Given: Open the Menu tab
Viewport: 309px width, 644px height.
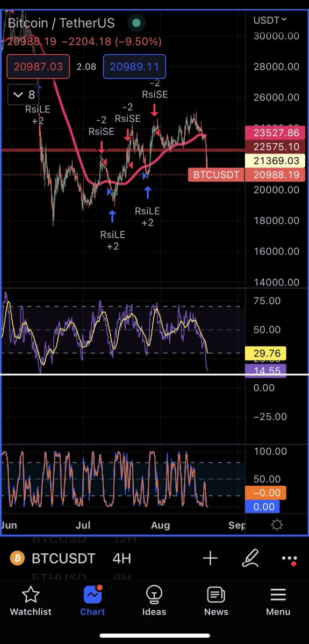Looking at the screenshot, I should tap(278, 601).
